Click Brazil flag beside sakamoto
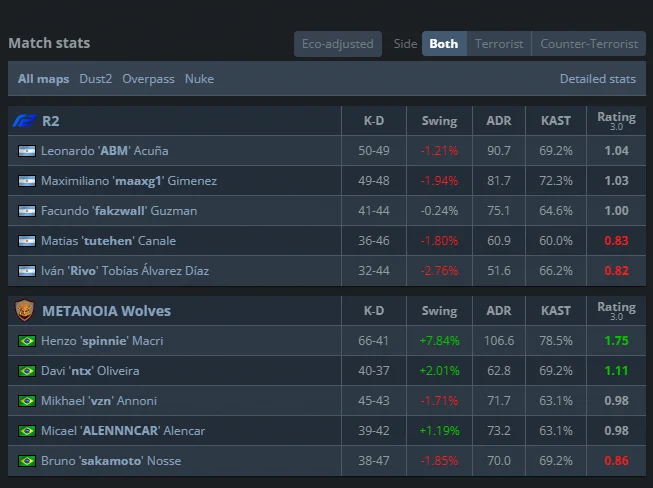 pyautogui.click(x=27, y=461)
